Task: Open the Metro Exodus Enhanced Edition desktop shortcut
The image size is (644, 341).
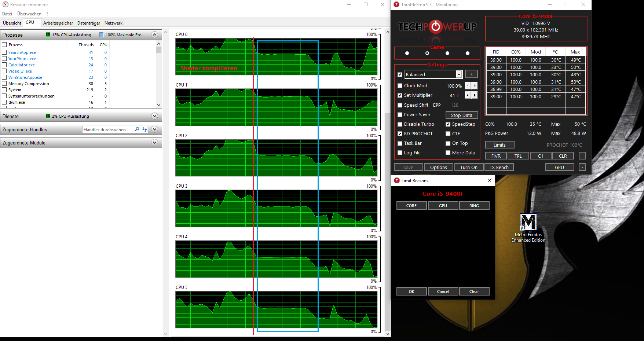Action: pos(528,228)
